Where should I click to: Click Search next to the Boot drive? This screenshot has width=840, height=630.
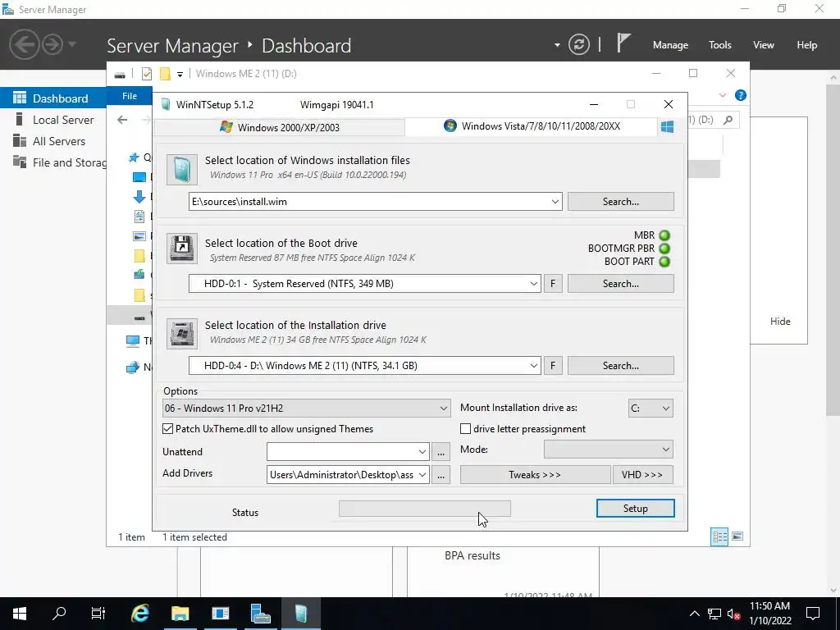click(x=620, y=284)
